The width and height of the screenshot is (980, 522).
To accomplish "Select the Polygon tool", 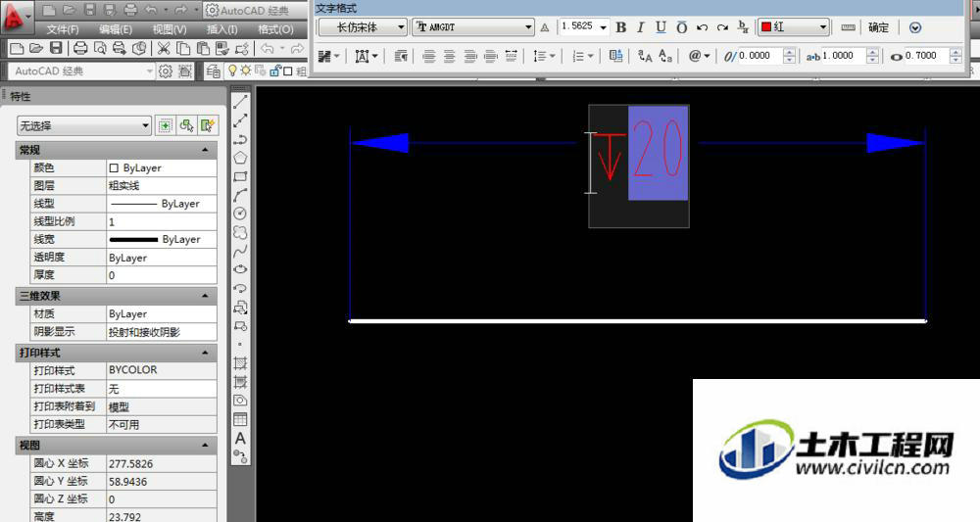I will tap(240, 158).
